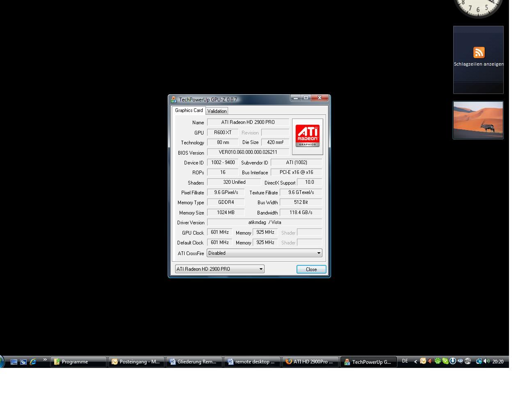Viewport: 525px width, 420px height.
Task: Click the Memory Type value GDDR4
Action: point(226,202)
